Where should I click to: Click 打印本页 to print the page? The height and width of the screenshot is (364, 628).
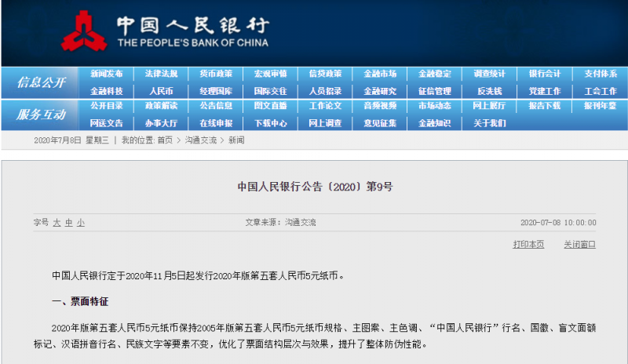point(528,244)
